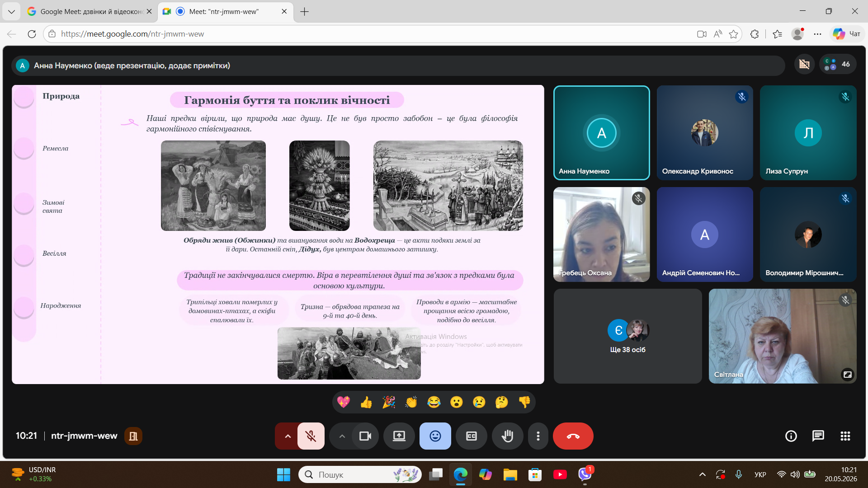Start presenting your screen
Viewport: 868px width, 488px height.
(x=399, y=436)
